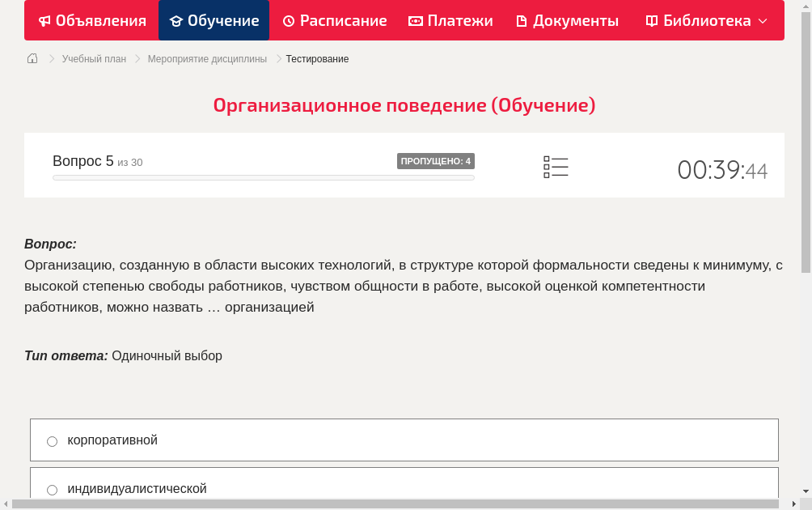Follow the Мероприятие дисциплины breadcrumb link
Viewport: 812px width, 510px height.
pos(207,59)
